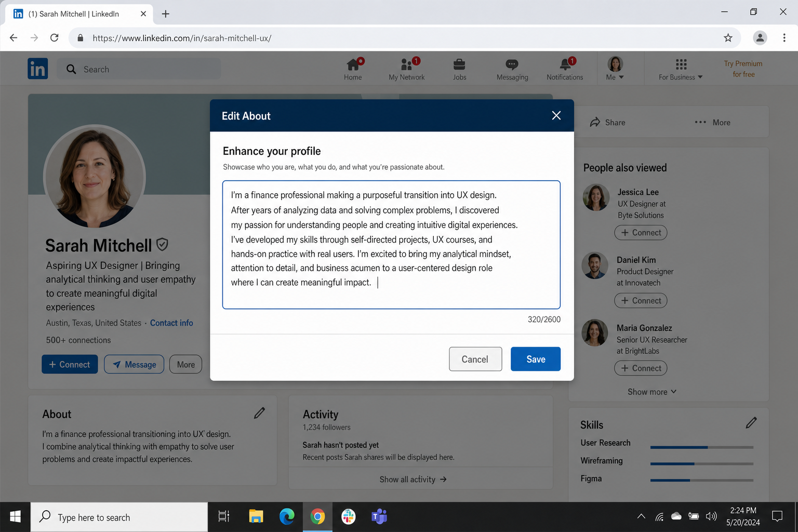Click the 320/2600 character counter
Screen dimensions: 798x532
click(x=544, y=320)
